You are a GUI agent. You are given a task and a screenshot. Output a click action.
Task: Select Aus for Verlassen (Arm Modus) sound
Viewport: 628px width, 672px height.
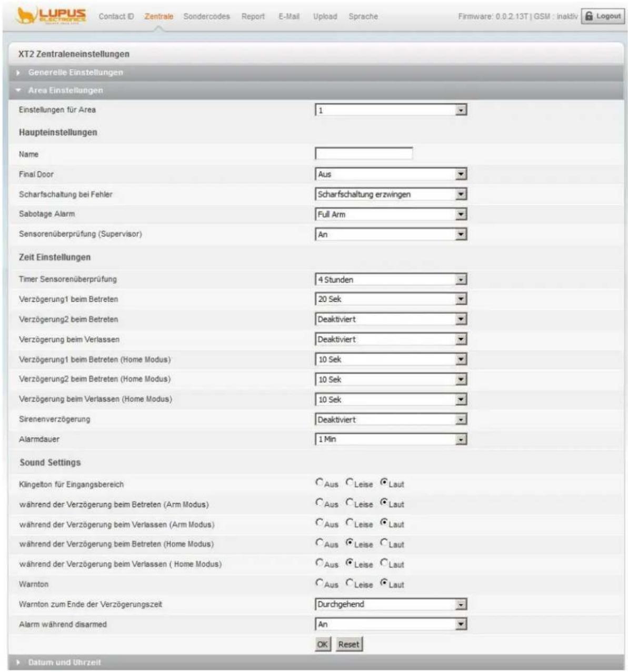pos(320,522)
